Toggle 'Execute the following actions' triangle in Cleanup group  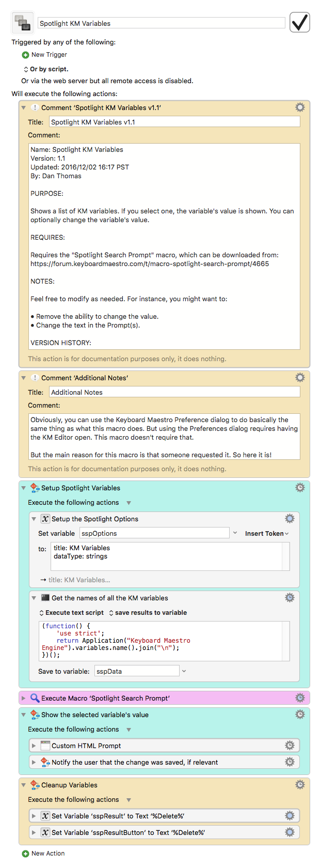tap(129, 800)
